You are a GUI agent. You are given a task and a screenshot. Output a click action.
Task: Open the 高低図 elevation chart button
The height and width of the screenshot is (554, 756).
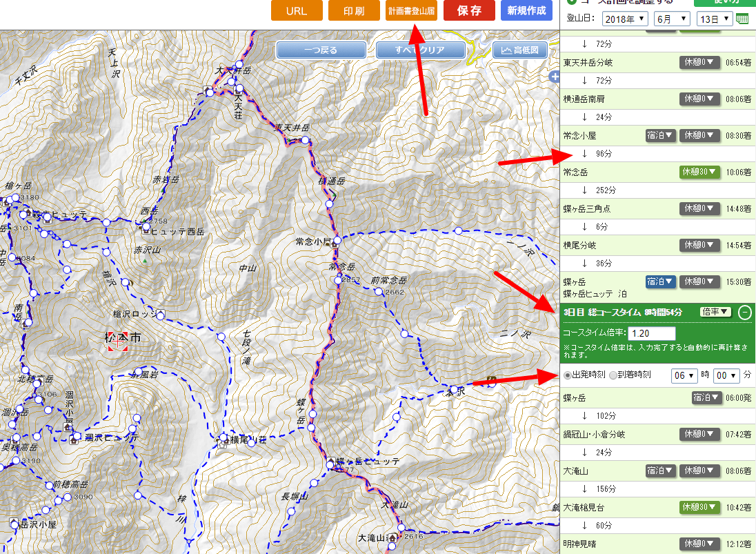click(520, 50)
